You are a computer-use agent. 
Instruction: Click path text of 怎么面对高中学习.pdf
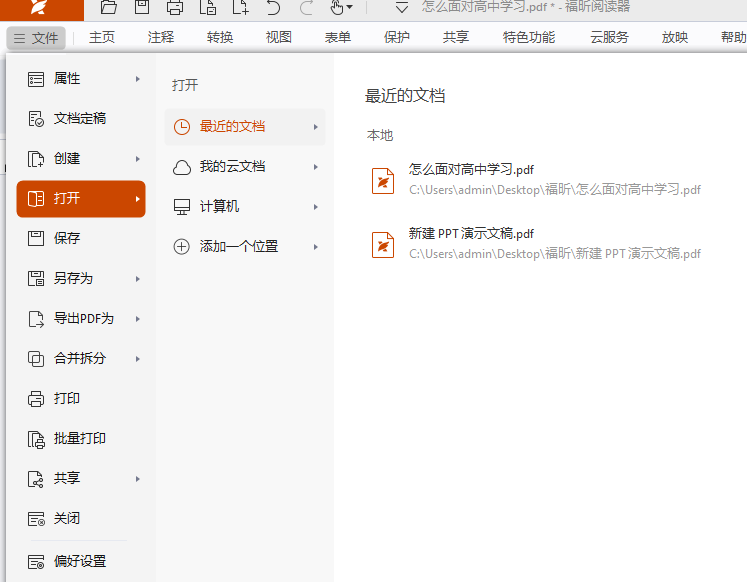(555, 190)
